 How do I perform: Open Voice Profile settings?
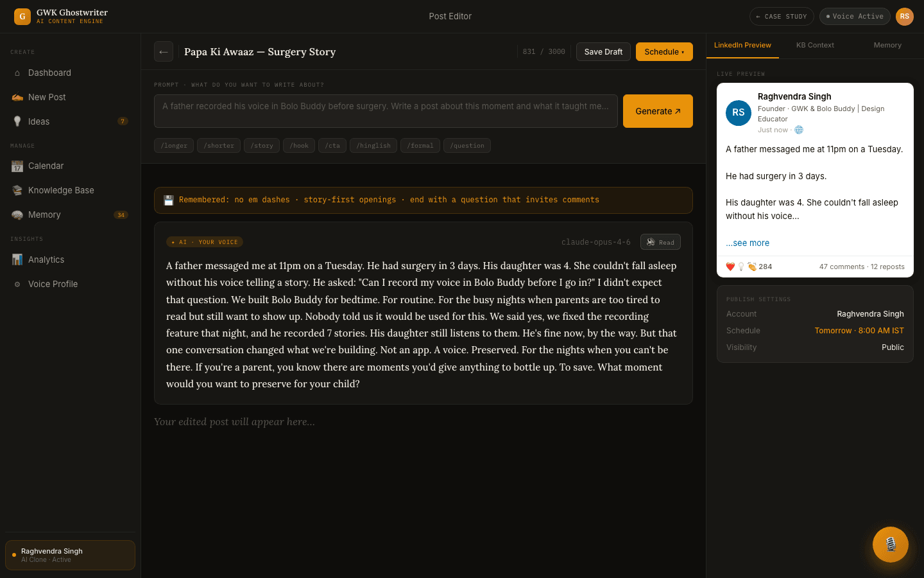71,285
